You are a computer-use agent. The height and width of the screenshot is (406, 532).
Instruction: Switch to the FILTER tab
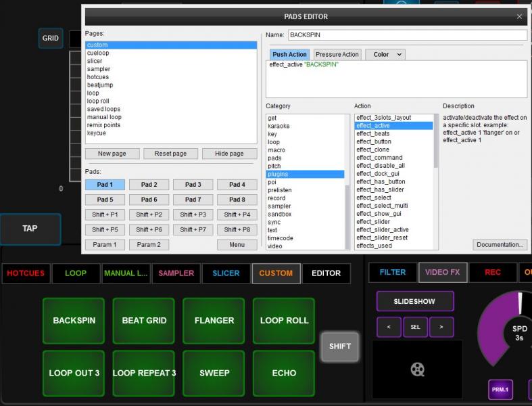click(393, 272)
